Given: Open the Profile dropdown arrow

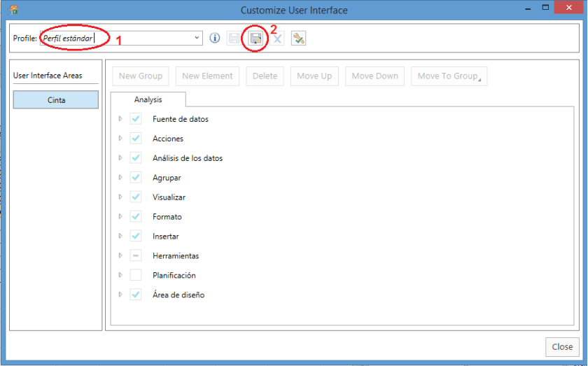Looking at the screenshot, I should 196,38.
